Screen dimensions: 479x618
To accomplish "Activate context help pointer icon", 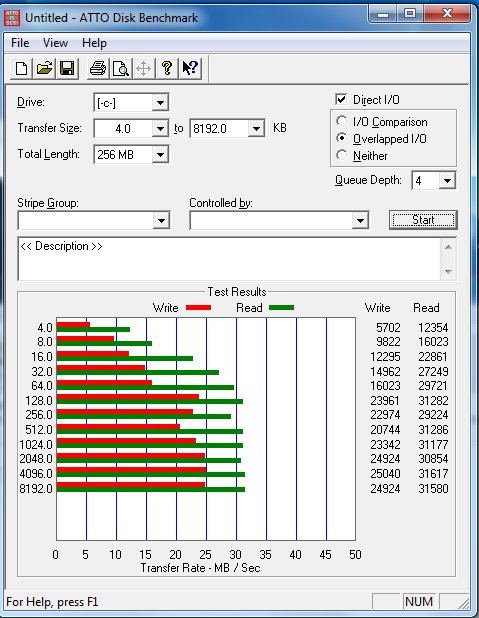I will tap(190, 69).
